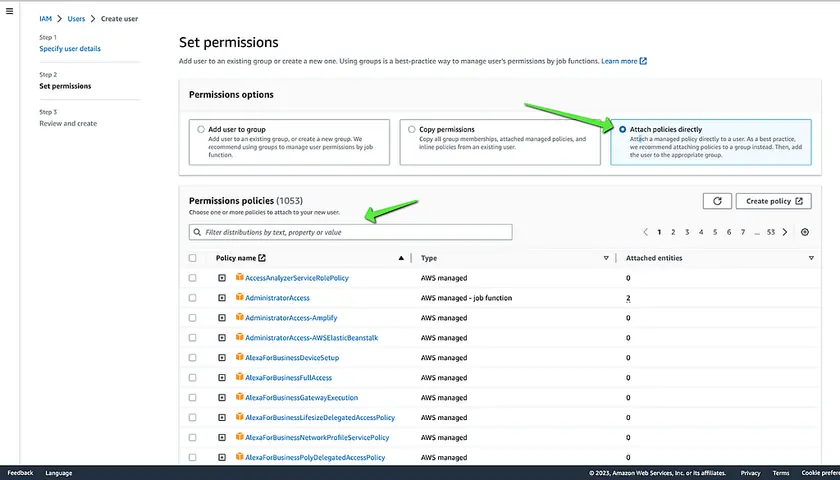Toggle select-all policies checkbox in header
Image resolution: width=840 pixels, height=480 pixels.
click(x=192, y=258)
